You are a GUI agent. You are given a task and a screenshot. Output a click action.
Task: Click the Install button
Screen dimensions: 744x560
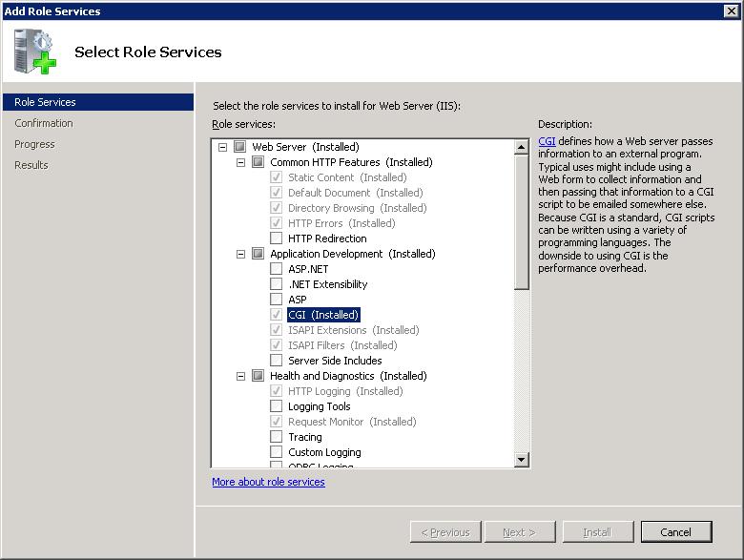(x=598, y=532)
